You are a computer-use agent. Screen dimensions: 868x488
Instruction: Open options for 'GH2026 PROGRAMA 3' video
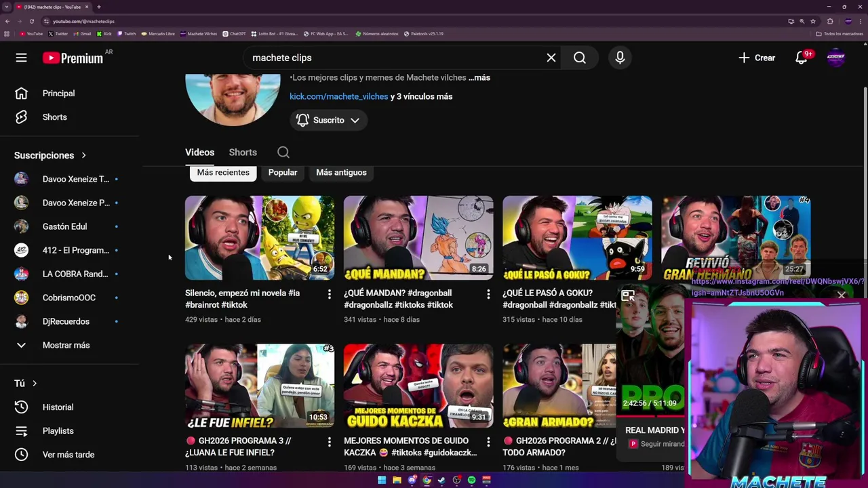329,442
